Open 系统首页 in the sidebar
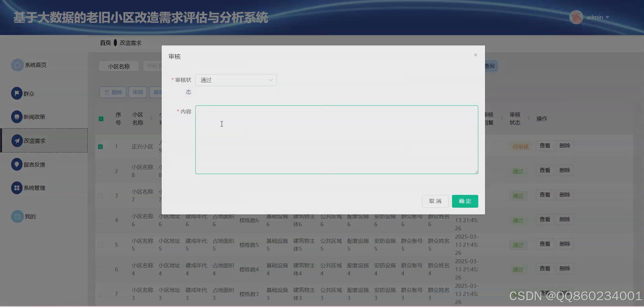The width and height of the screenshot is (644, 307). pyautogui.click(x=36, y=65)
